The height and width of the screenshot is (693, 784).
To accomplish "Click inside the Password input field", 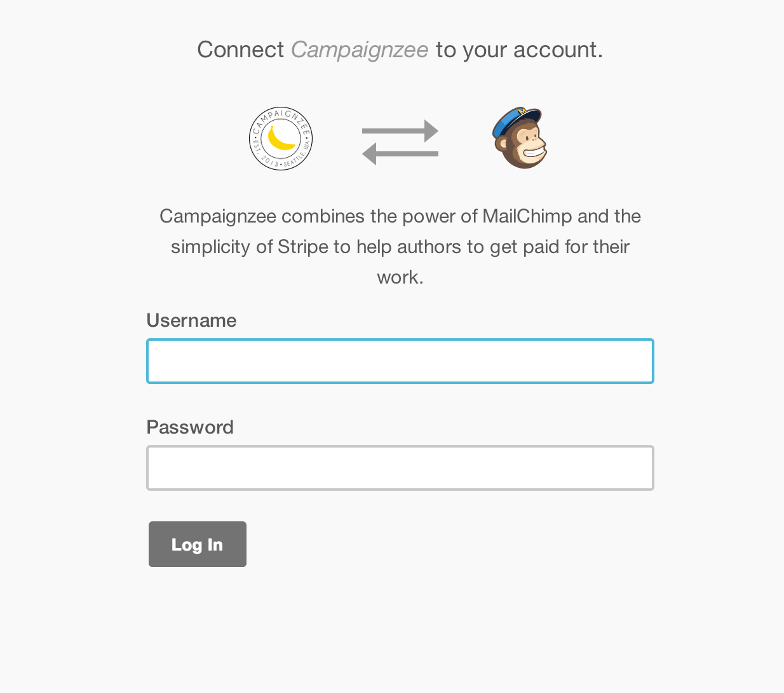I will (400, 467).
